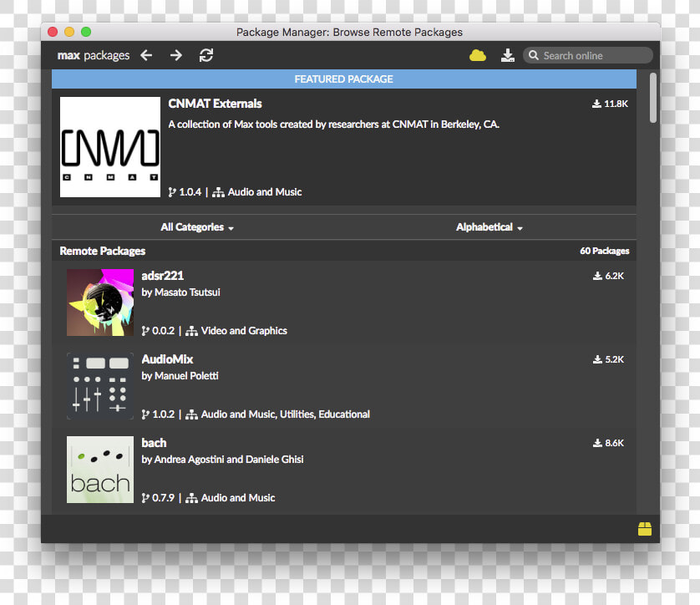Image resolution: width=700 pixels, height=605 pixels.
Task: Click the yellow package box icon at bottom
Action: [645, 529]
